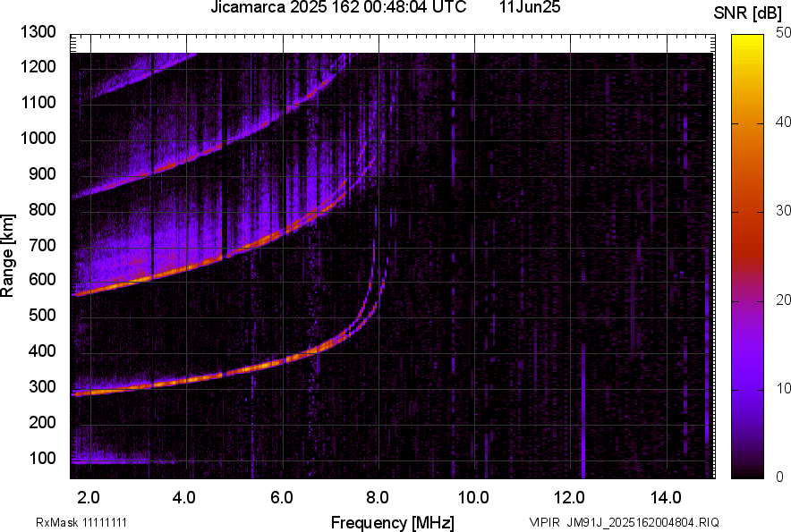
Task: Click the range tick label 1100
Action: click(38, 102)
